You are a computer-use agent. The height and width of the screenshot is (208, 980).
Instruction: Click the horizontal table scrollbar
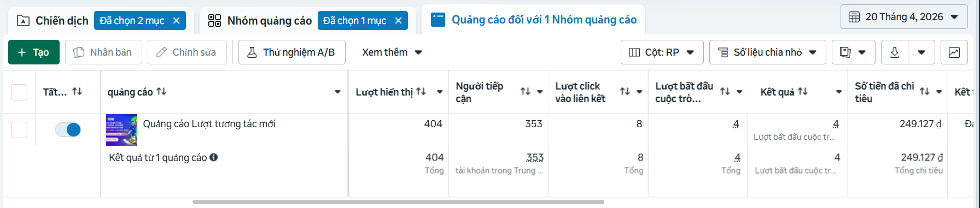coord(398,202)
